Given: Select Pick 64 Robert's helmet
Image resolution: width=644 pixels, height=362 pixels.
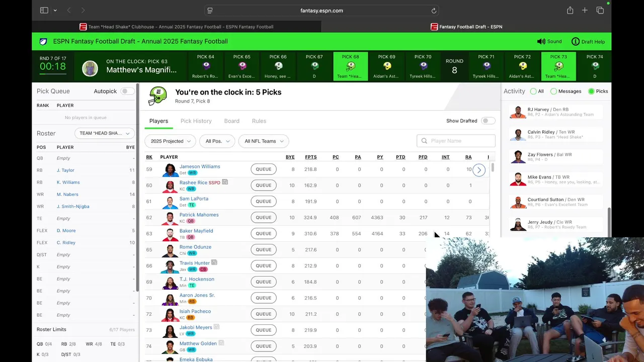Looking at the screenshot, I should pyautogui.click(x=206, y=66).
